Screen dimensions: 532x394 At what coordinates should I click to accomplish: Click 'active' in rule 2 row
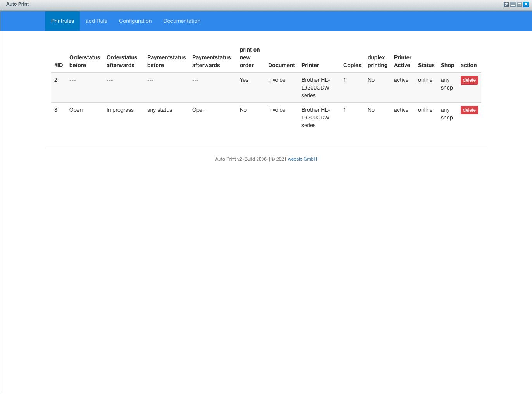coord(401,80)
